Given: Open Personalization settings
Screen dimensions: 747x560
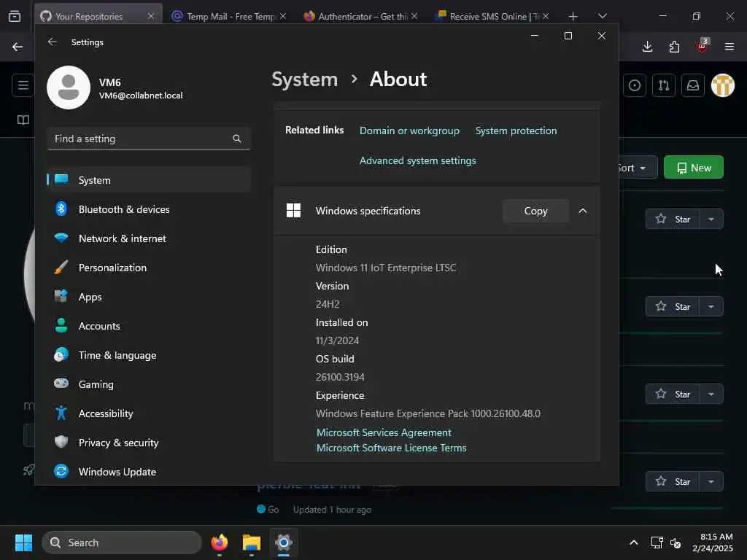Looking at the screenshot, I should click(149, 268).
